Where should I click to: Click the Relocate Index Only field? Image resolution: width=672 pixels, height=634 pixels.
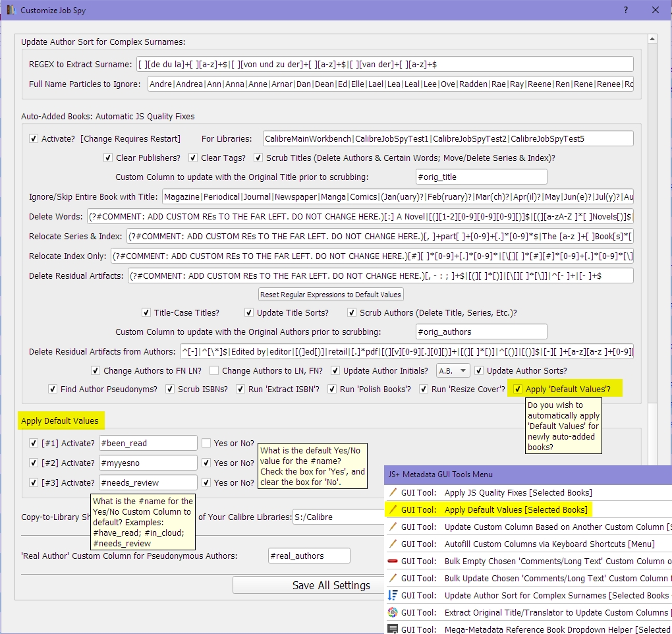click(x=372, y=256)
